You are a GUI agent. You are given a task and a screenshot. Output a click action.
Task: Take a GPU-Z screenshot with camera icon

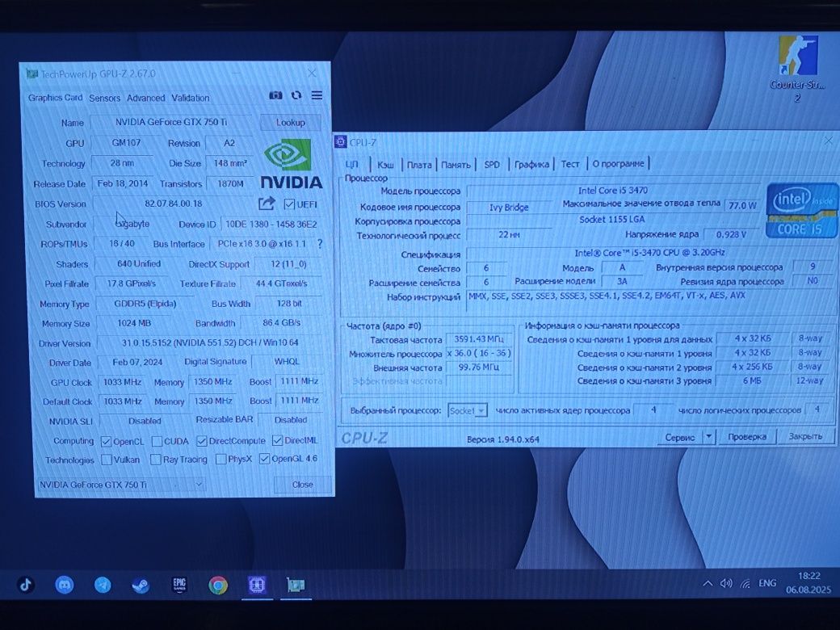tap(275, 95)
